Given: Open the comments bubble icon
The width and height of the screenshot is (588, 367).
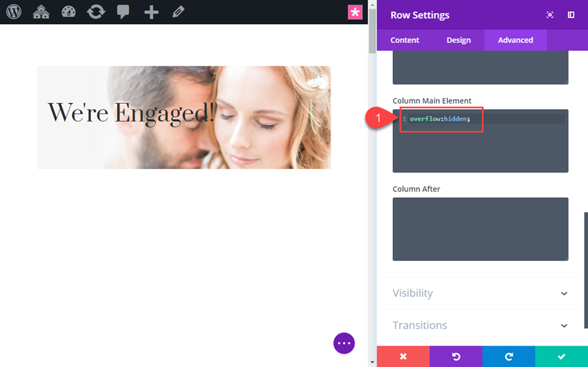Looking at the screenshot, I should point(123,12).
